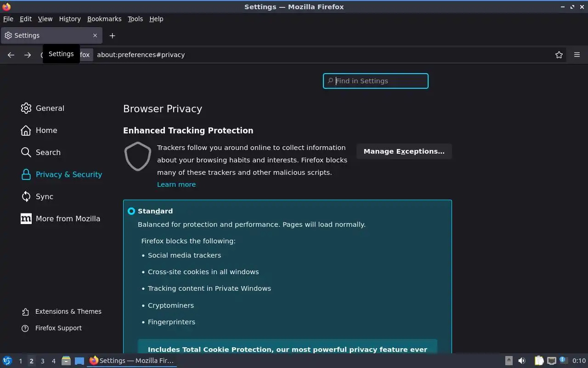The width and height of the screenshot is (588, 368).
Task: Open the Firefox application hamburger menu
Action: pos(577,55)
